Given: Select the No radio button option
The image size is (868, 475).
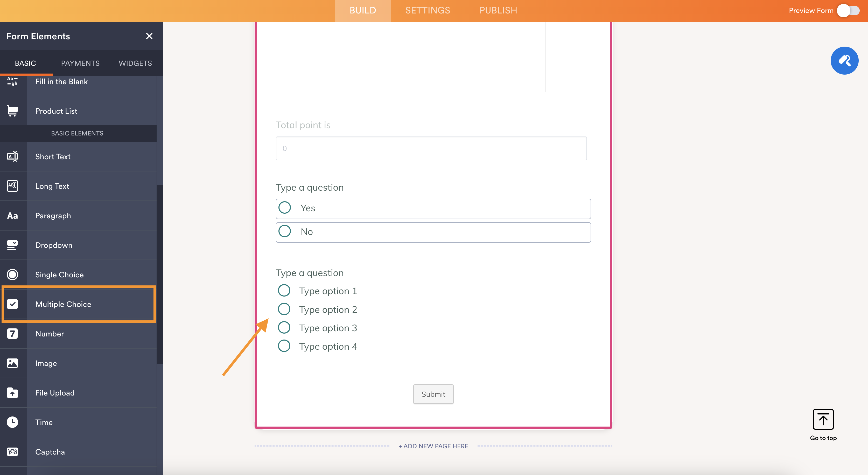Looking at the screenshot, I should [285, 231].
